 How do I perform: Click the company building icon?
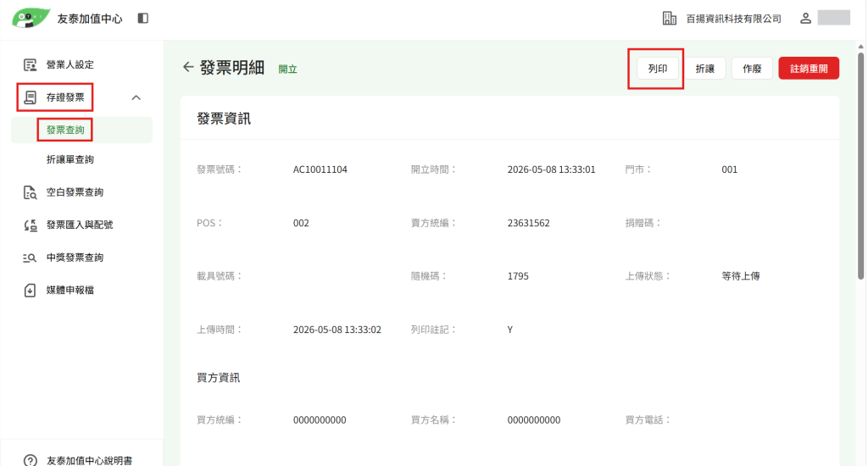(670, 19)
